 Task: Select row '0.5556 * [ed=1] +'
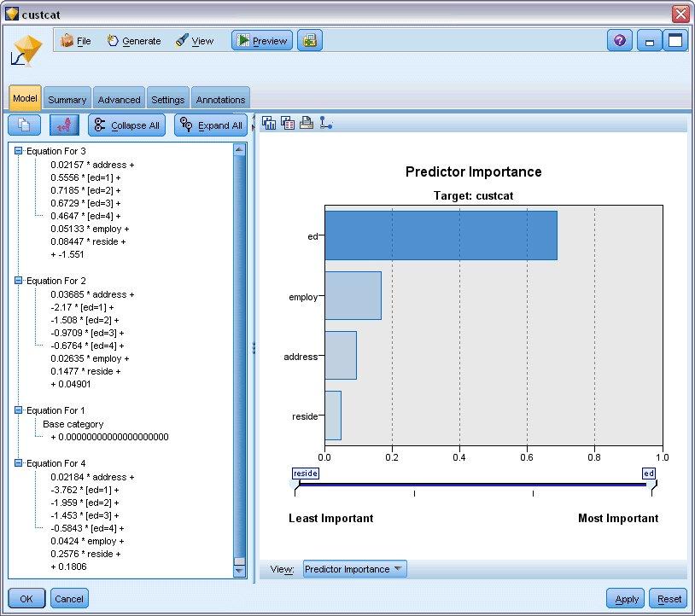click(85, 177)
